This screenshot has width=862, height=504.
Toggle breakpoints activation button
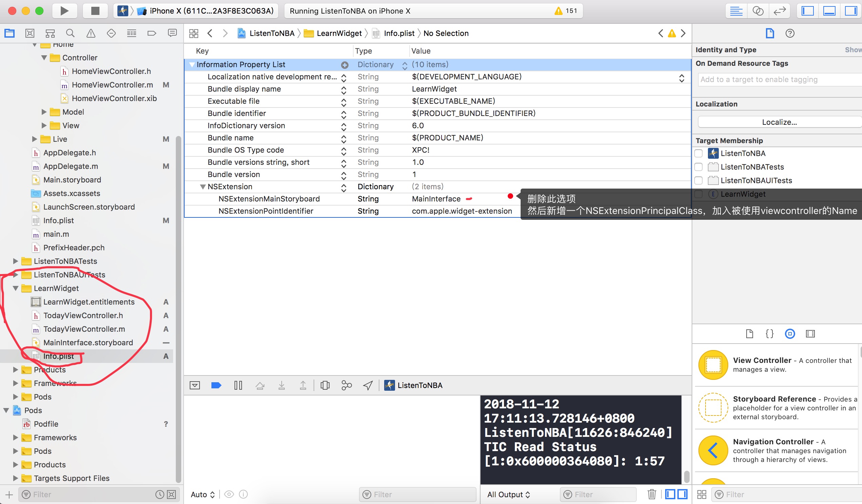click(216, 385)
